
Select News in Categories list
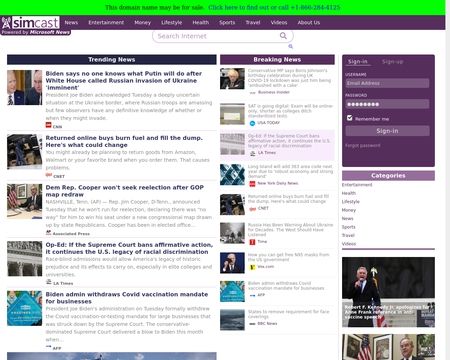(347, 218)
